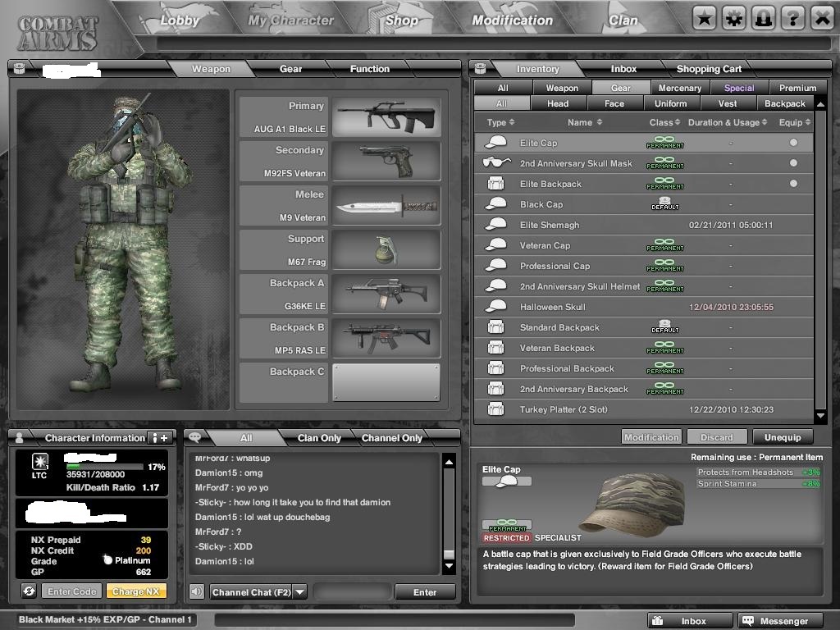Select the AUG A1 Black LE primary weapon slot
Screen dimensions: 840x630
coord(386,116)
